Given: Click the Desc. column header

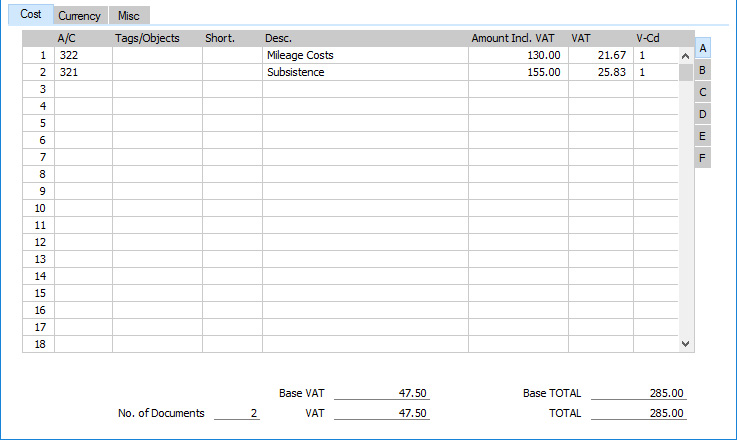Looking at the screenshot, I should click(x=278, y=39).
